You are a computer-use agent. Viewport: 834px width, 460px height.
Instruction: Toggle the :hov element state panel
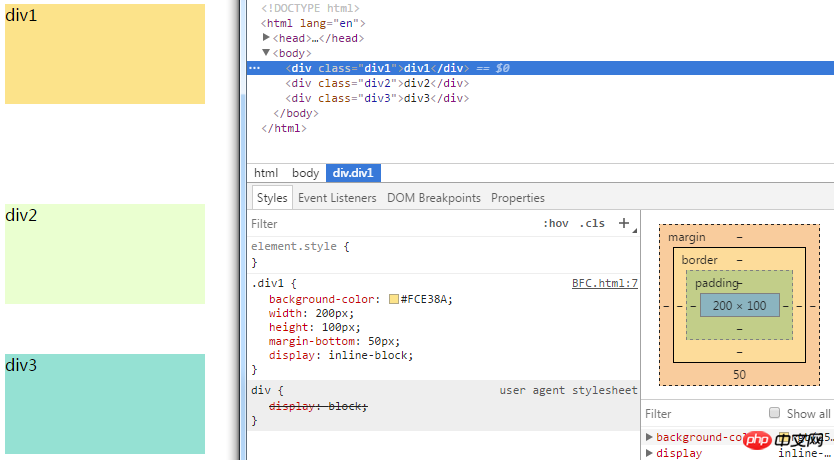555,224
